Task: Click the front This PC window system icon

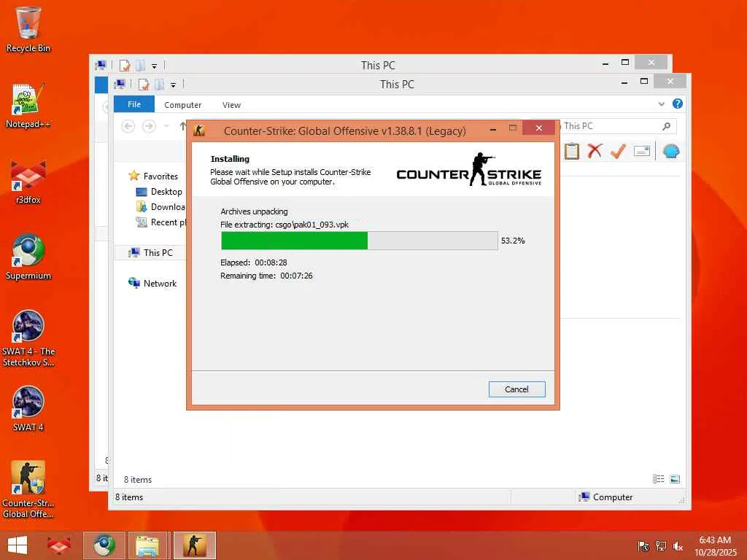Action: 120,85
